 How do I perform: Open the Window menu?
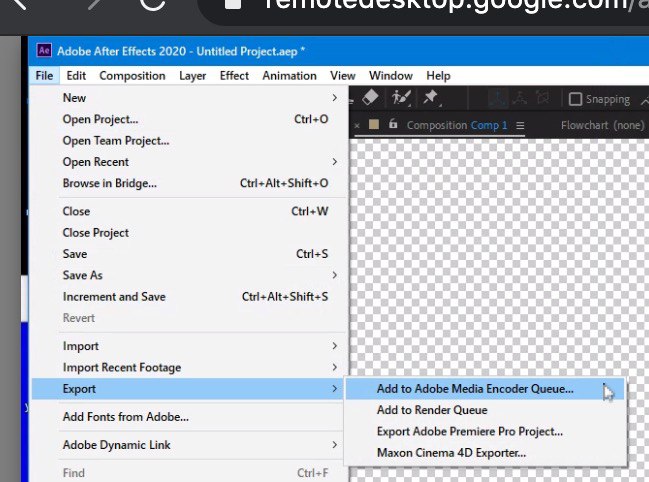[x=391, y=76]
